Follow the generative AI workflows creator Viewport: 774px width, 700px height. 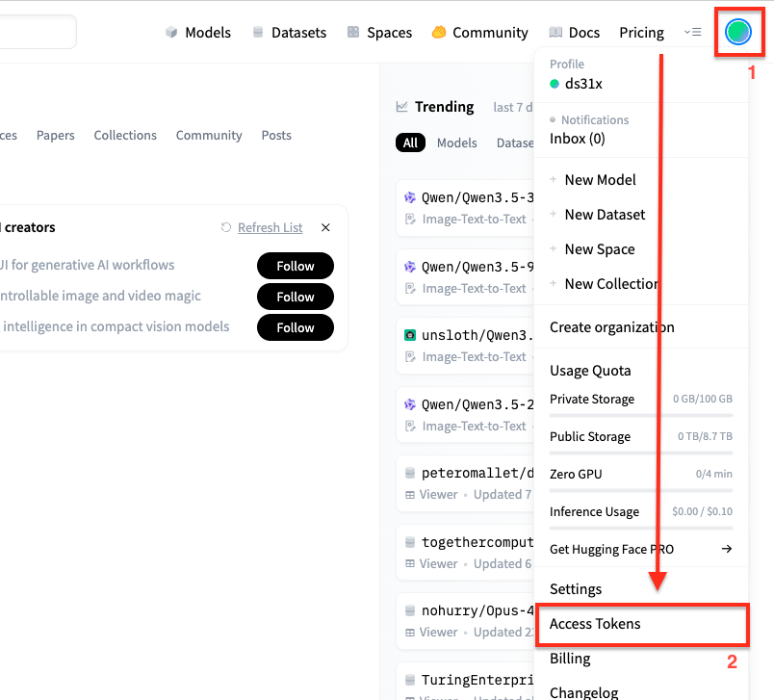click(296, 266)
